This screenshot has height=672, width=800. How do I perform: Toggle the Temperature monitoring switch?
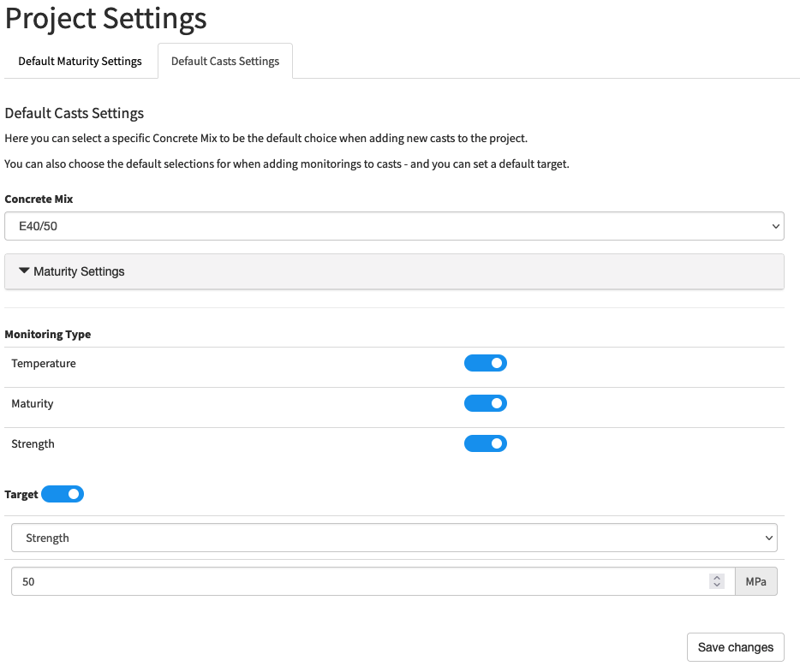tap(485, 363)
